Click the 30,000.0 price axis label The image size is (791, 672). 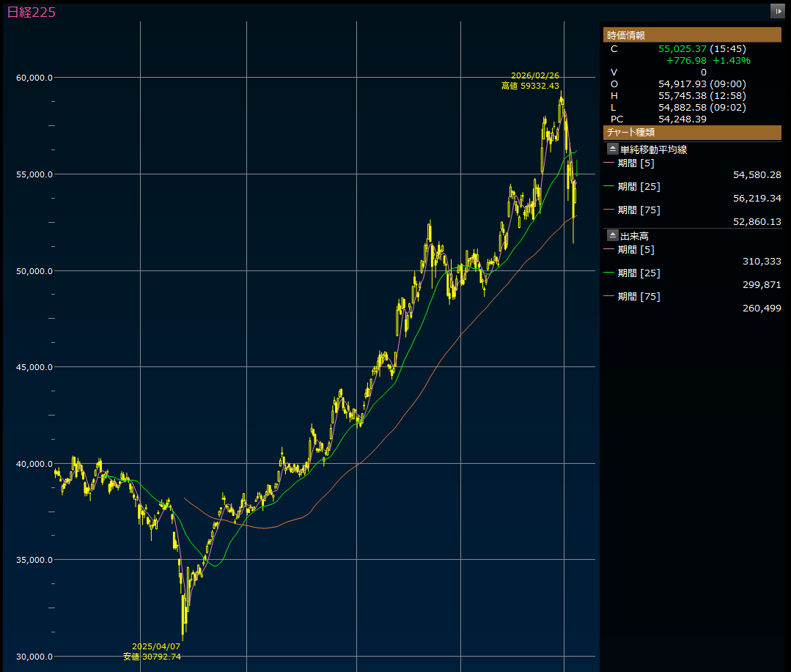[x=34, y=657]
